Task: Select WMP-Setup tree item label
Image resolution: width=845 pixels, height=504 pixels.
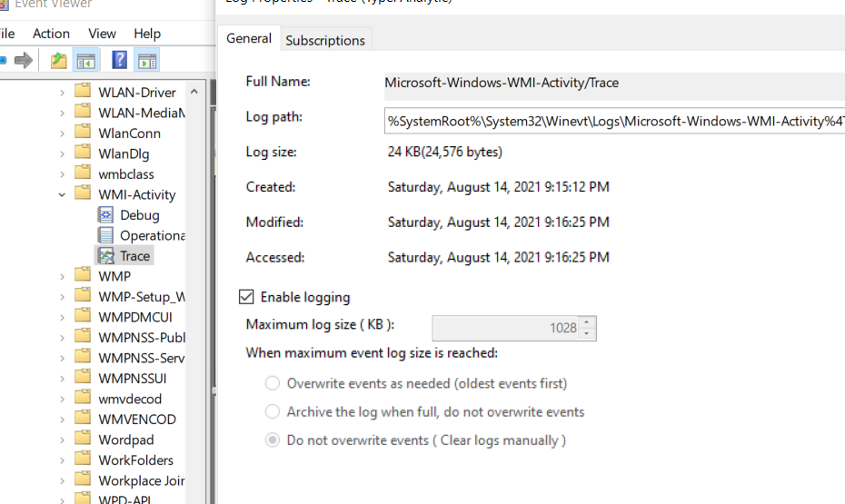Action: [142, 297]
